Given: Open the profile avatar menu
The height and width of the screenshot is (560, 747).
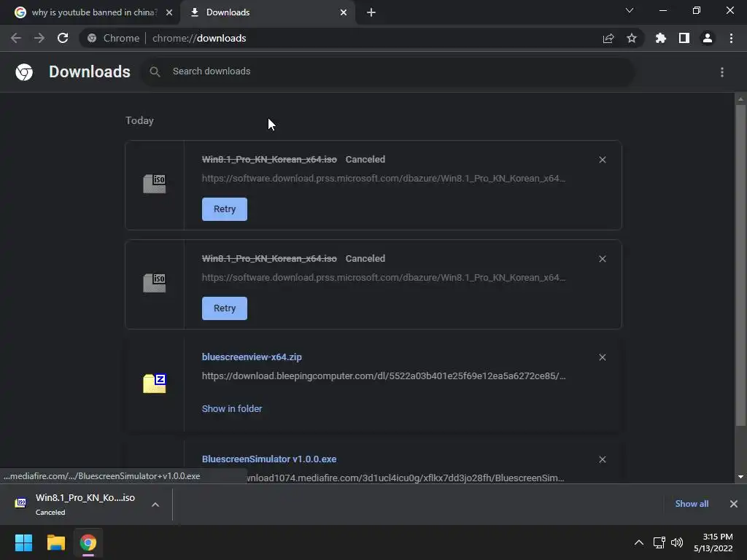Looking at the screenshot, I should click(x=708, y=38).
